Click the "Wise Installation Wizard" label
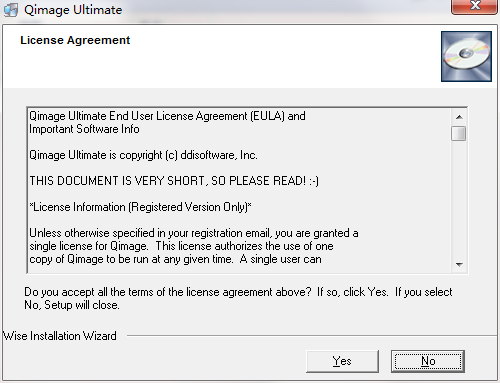 [60, 336]
